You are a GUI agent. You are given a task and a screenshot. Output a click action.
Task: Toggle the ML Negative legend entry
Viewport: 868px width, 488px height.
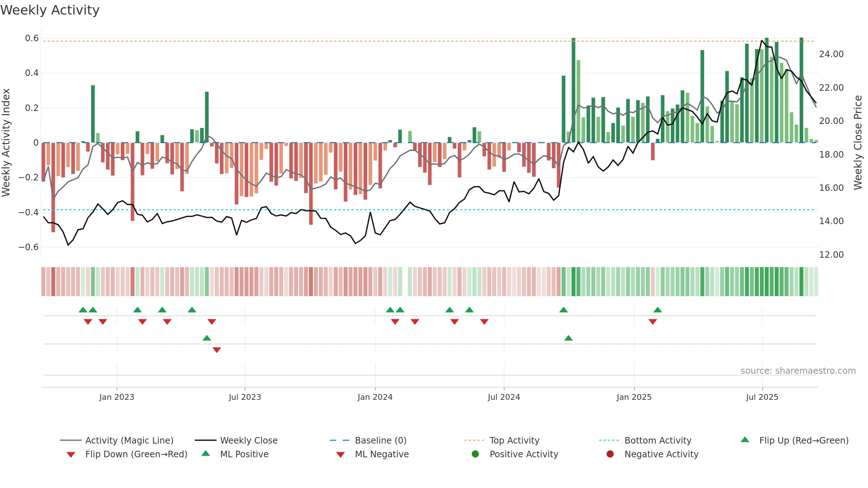pos(372,454)
